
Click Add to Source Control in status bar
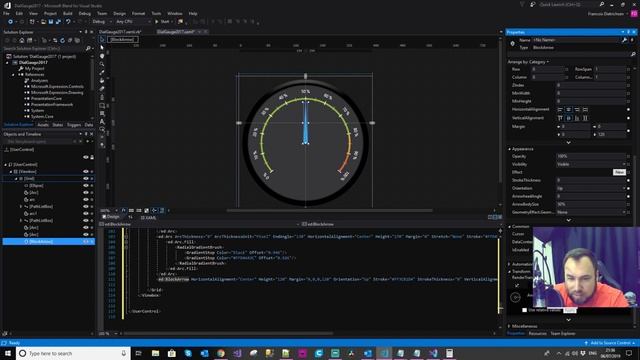click(610, 343)
